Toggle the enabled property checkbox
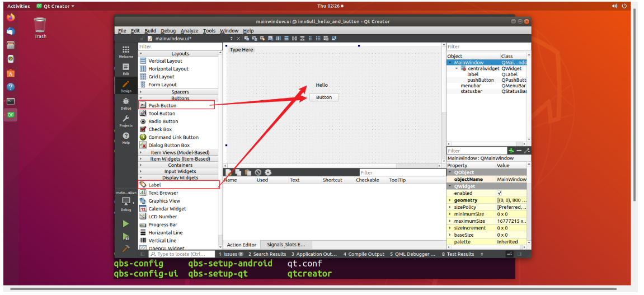Image resolution: width=644 pixels, height=295 pixels. (x=500, y=193)
